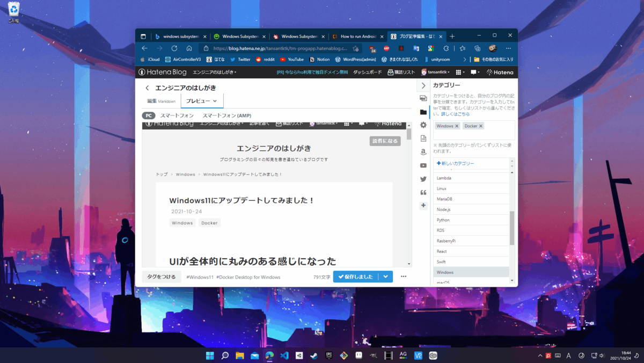
Task: Open the photo insert sidebar icon
Action: pos(423,99)
